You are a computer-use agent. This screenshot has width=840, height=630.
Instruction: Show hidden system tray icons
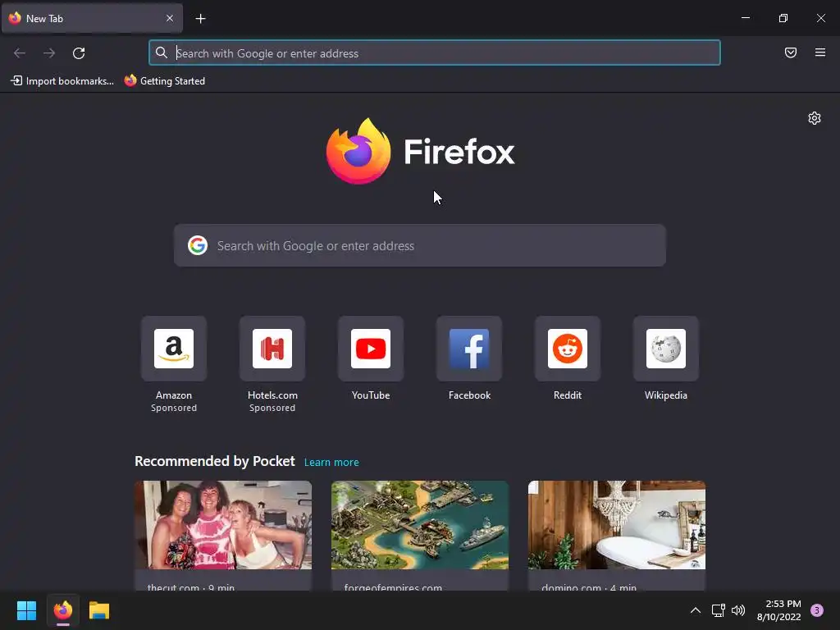pos(696,610)
